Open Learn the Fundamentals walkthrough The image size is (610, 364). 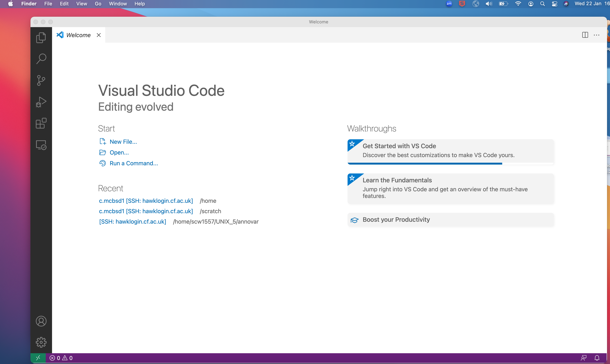click(x=451, y=188)
